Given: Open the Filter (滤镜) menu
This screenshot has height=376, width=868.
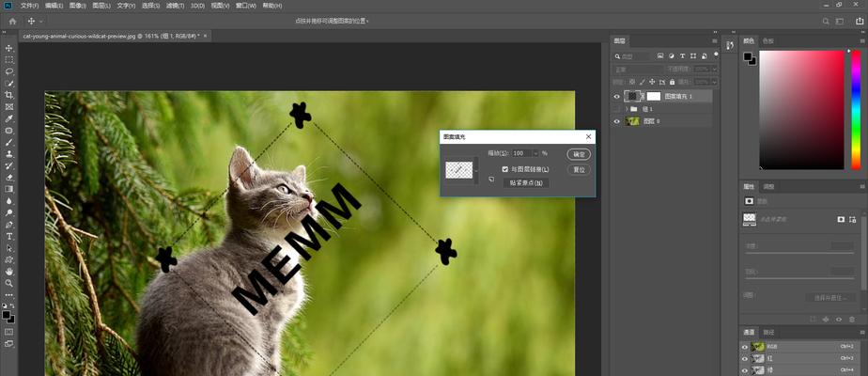Looking at the screenshot, I should 175,6.
